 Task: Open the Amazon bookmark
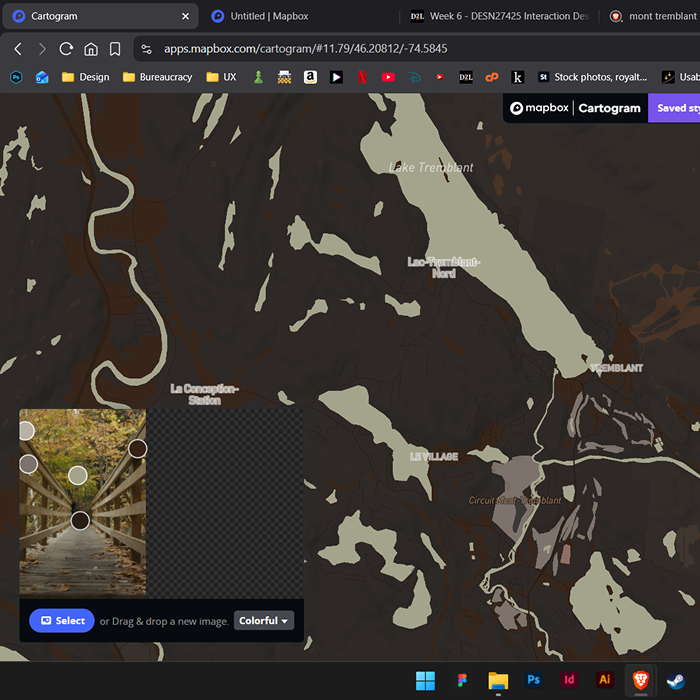point(310,77)
